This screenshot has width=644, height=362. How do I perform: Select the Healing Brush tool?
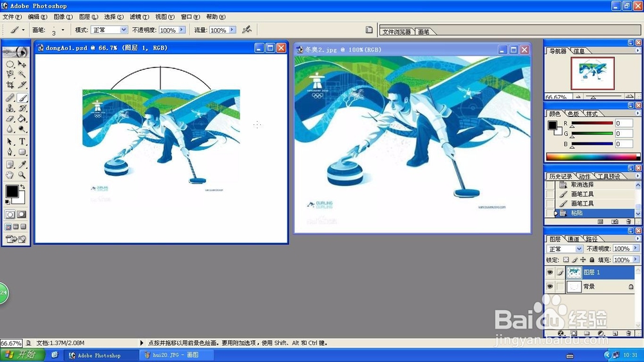point(10,98)
